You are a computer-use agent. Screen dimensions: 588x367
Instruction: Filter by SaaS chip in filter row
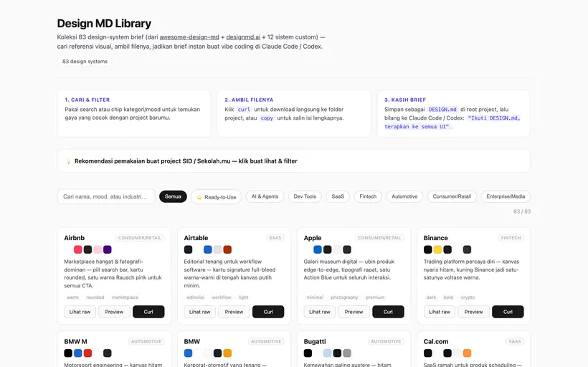[x=338, y=196]
